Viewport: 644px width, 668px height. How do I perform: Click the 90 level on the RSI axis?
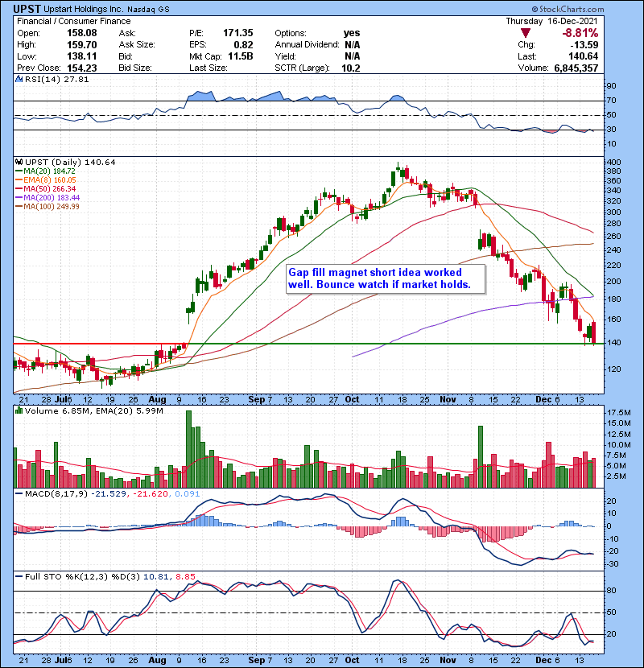click(x=611, y=86)
